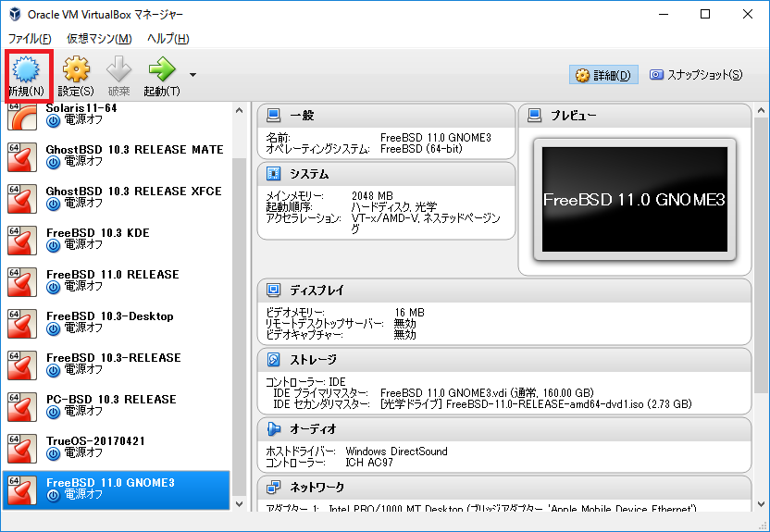770x532 pixels.
Task: Open the 仮想マシン menu
Action: 99,38
